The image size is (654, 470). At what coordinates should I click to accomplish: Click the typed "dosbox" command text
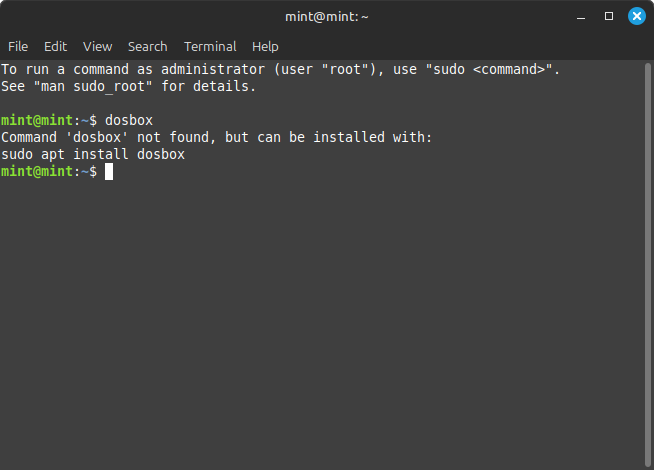(129, 121)
